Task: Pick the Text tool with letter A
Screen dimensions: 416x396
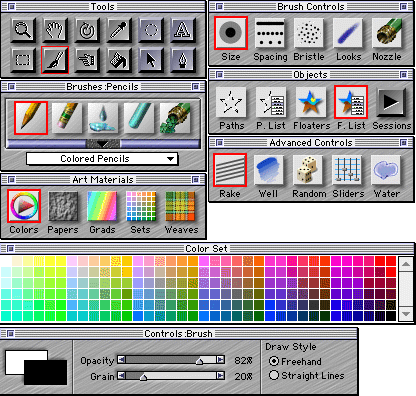Action: (183, 30)
